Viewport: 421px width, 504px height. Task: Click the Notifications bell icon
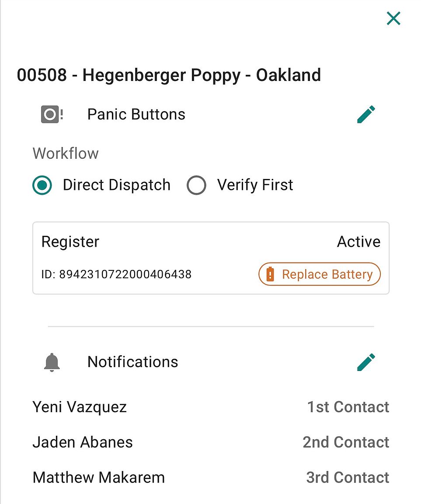[x=52, y=362]
